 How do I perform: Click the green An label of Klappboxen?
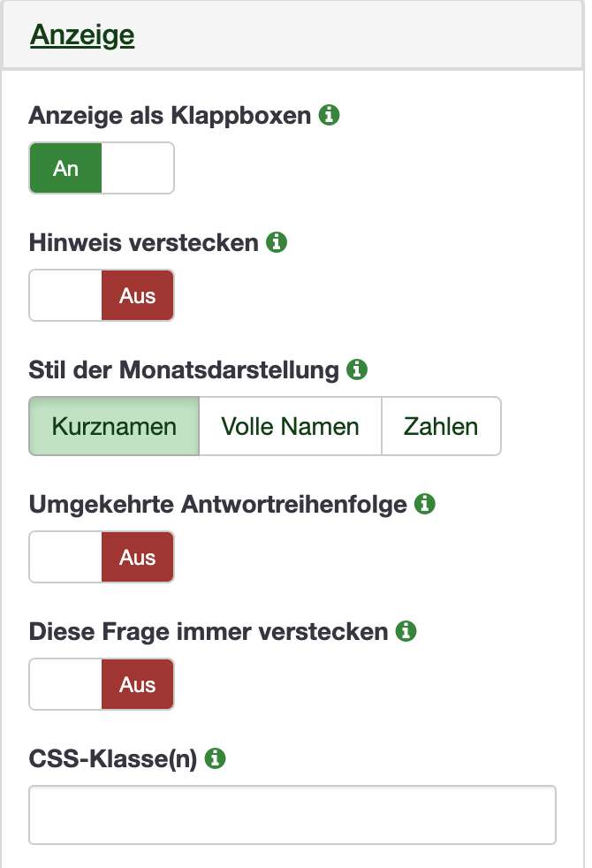66,168
